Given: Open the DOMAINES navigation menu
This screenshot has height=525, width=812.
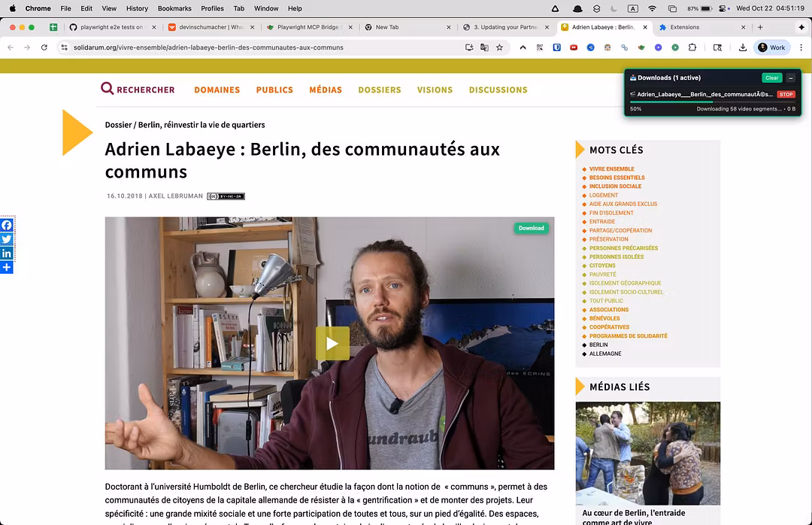Looking at the screenshot, I should [x=217, y=90].
